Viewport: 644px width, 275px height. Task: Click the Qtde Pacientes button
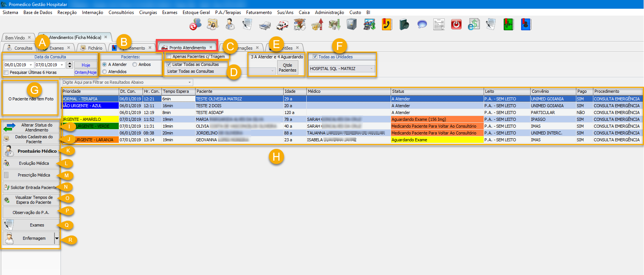point(287,67)
